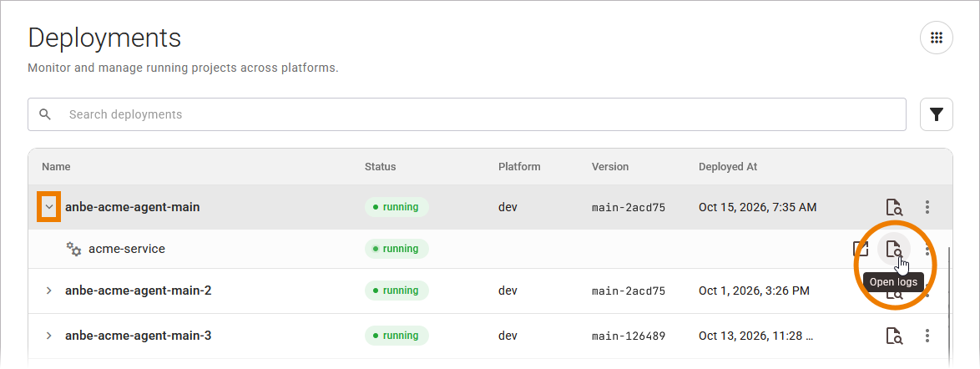Open more options for acme-service
The width and height of the screenshot is (980, 369).
click(x=927, y=249)
